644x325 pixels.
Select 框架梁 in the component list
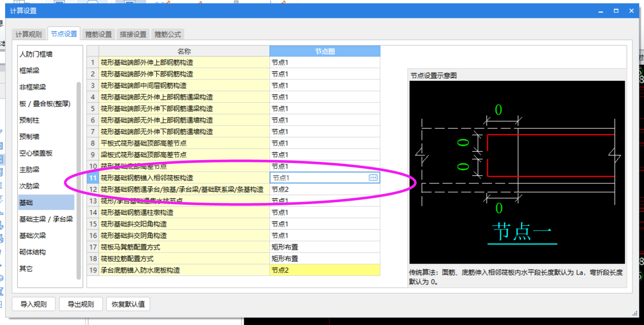pyautogui.click(x=29, y=71)
